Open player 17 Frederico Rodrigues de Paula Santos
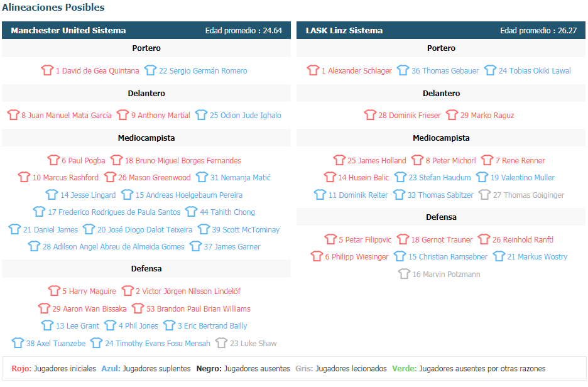The height and width of the screenshot is (387, 588). tap(114, 212)
